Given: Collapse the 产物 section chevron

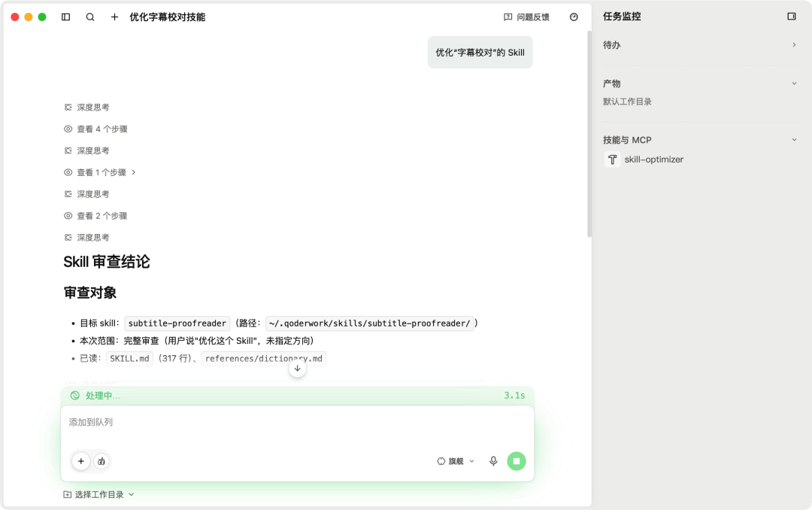Looking at the screenshot, I should pyautogui.click(x=794, y=83).
